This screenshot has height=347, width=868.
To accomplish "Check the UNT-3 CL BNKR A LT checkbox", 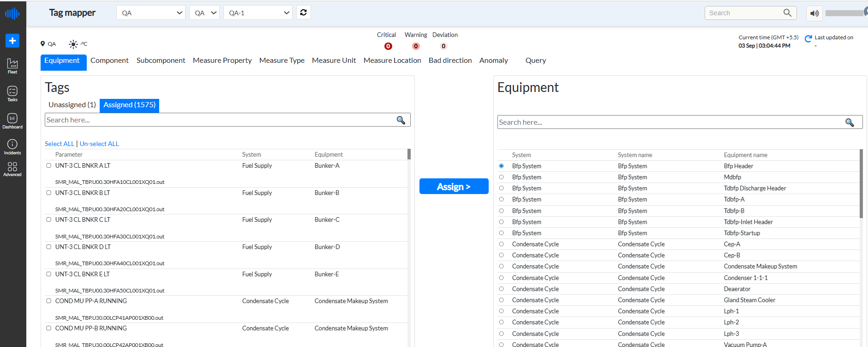I will point(49,165).
